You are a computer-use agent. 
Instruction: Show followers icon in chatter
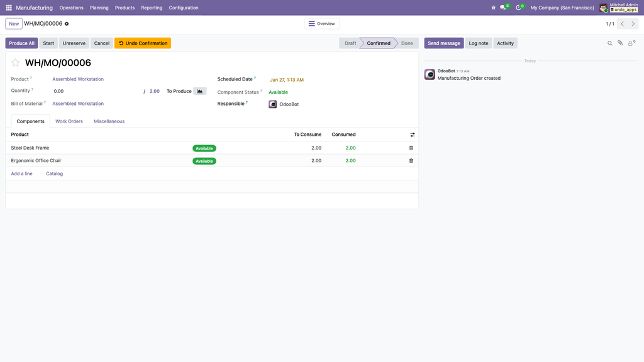[631, 43]
